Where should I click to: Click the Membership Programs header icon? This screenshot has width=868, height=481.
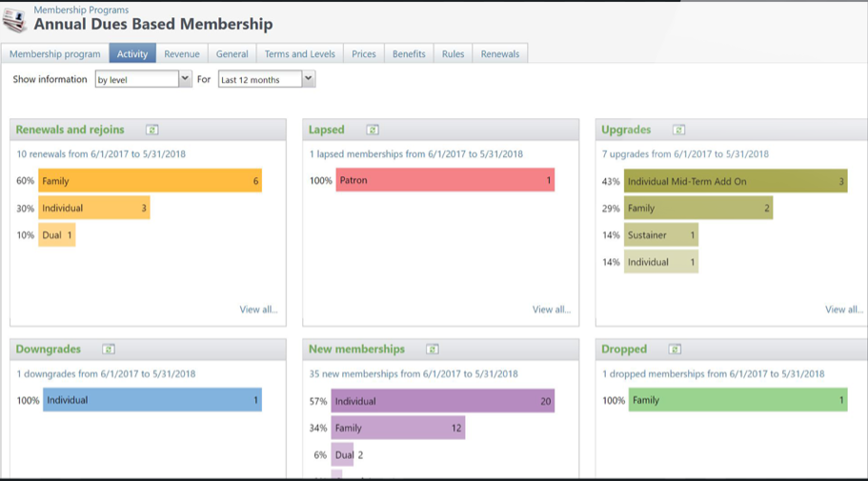pos(14,20)
